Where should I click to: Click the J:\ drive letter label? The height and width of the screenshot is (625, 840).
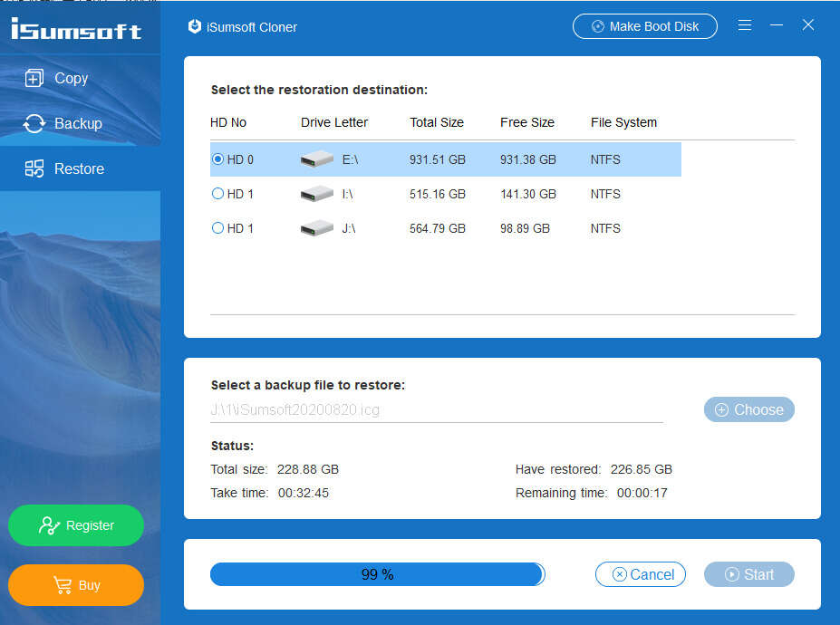point(349,228)
